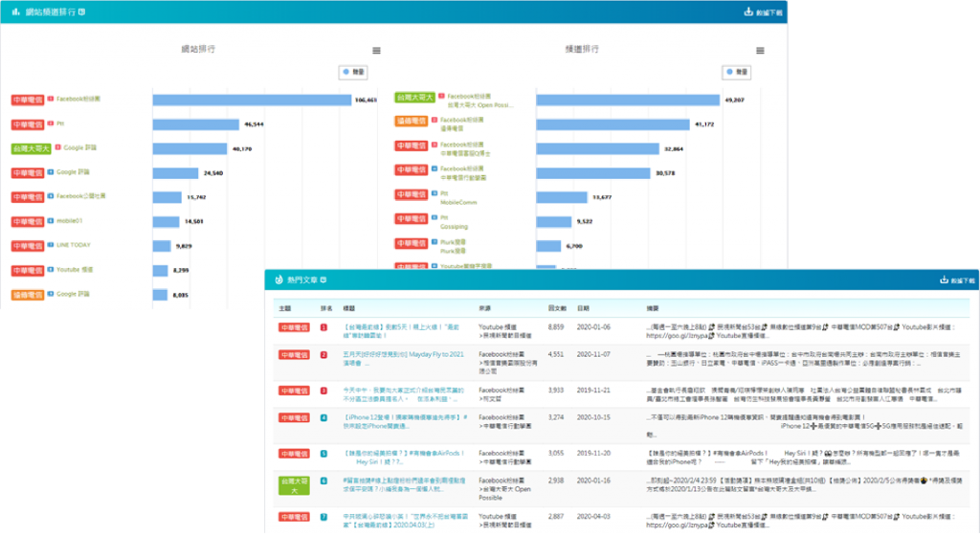Download data from the 熱門文章 panel

pos(957,280)
